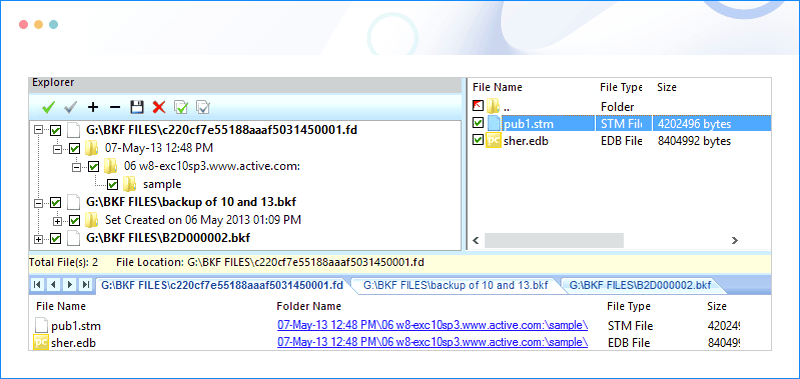Click the c220cf7e55188aaaf5031450001.fd file icon in tree
Image resolution: width=800 pixels, height=379 pixels.
[74, 130]
